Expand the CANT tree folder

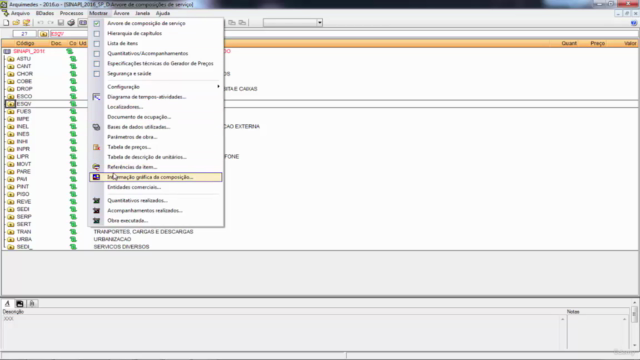[x=11, y=67]
